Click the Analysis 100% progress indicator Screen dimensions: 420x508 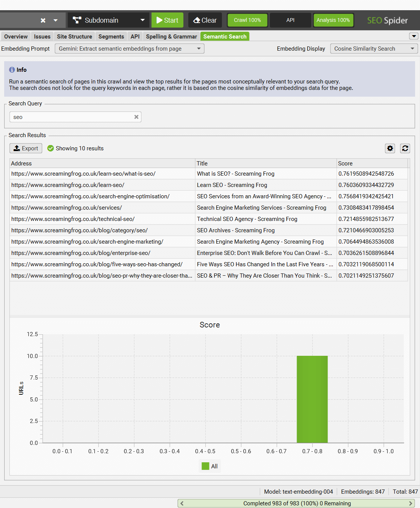333,20
